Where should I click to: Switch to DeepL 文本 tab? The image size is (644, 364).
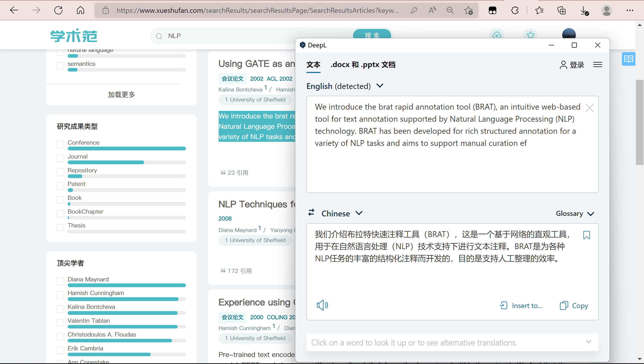313,65
